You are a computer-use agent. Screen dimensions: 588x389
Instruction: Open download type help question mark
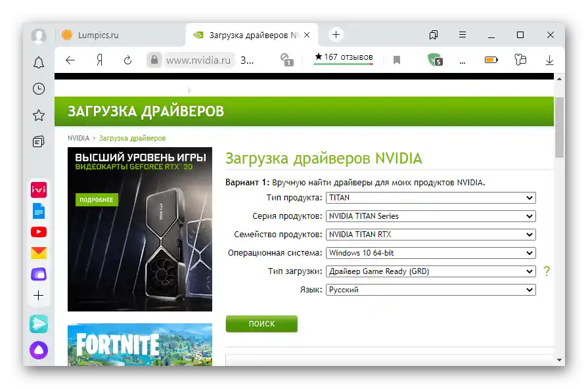(547, 271)
